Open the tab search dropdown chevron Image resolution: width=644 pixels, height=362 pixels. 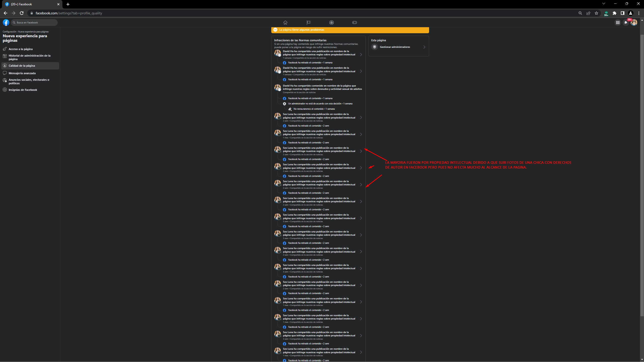click(x=603, y=4)
